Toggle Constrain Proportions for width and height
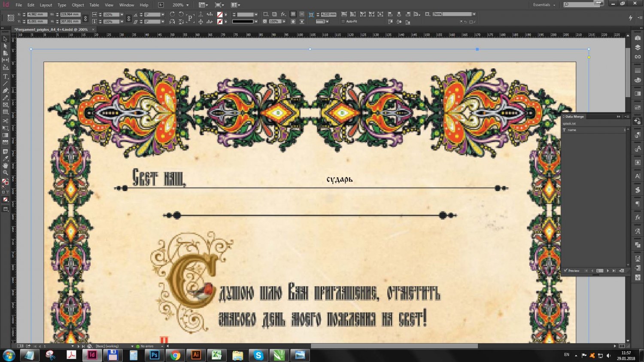644x362 pixels. pyautogui.click(x=85, y=18)
